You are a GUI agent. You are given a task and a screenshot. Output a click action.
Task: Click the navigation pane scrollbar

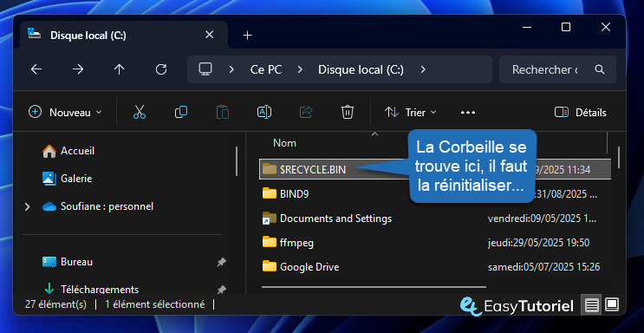coord(236,161)
